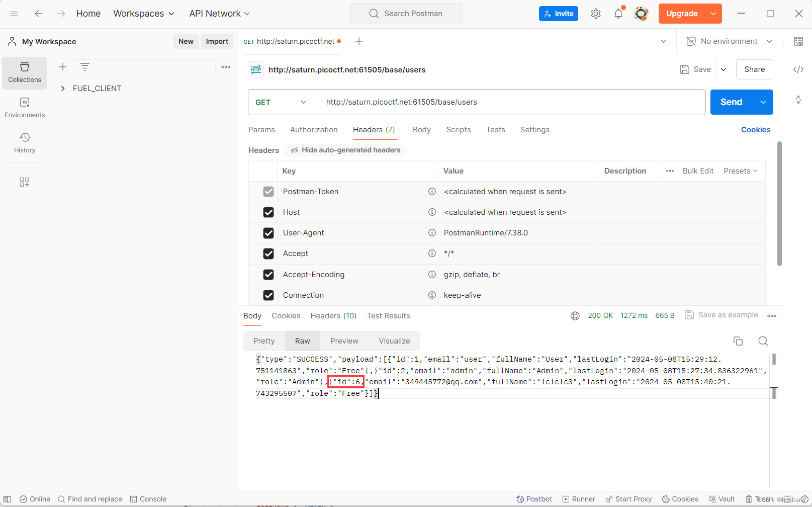
Task: Open a new request tab with the plus
Action: tap(359, 41)
